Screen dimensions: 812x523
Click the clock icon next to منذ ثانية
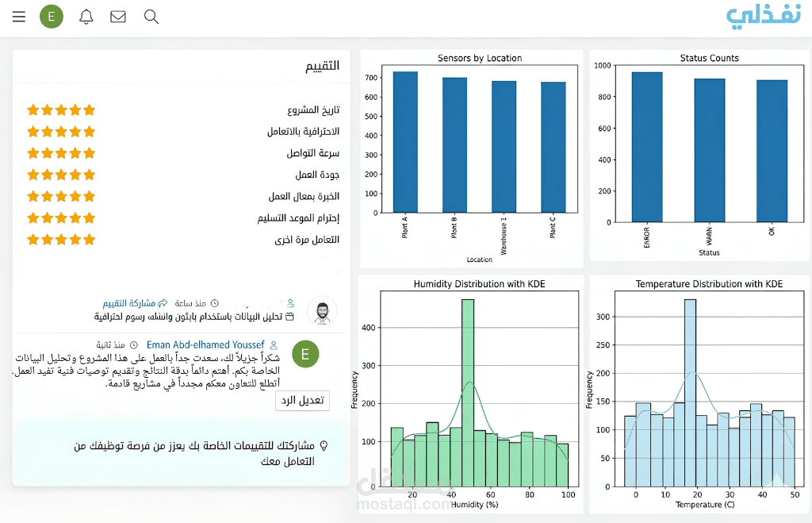point(133,345)
